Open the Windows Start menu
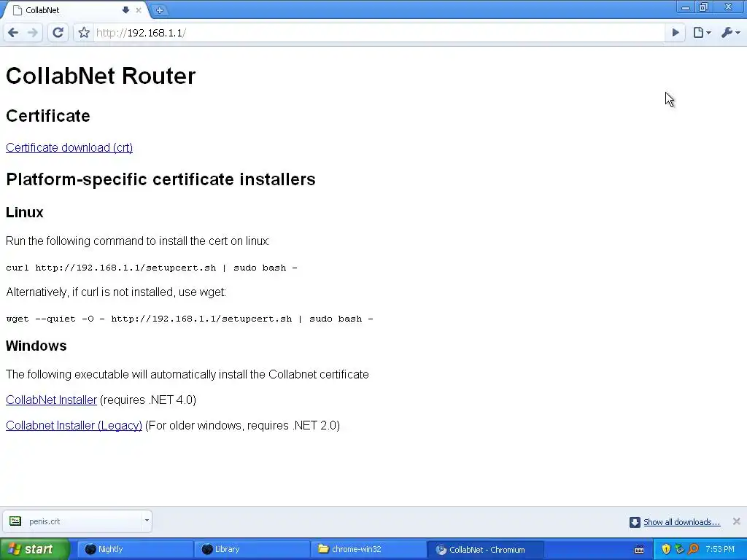Screen dimensions: 747x560 point(34,549)
